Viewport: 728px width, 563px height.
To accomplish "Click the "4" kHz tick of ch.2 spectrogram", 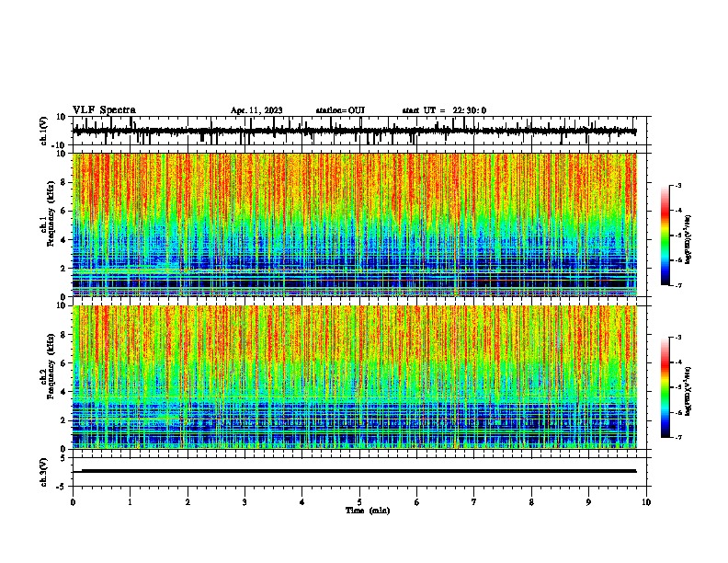I will coord(63,392).
